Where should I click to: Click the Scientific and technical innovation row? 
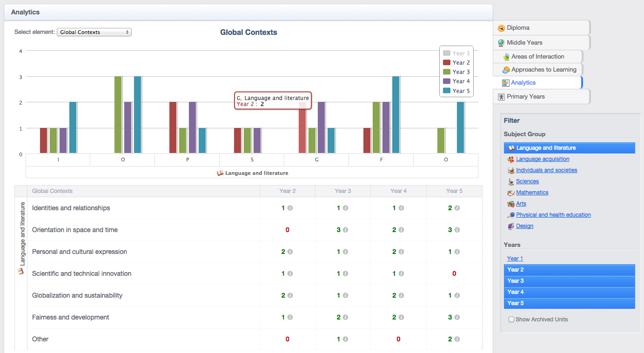tap(255, 273)
